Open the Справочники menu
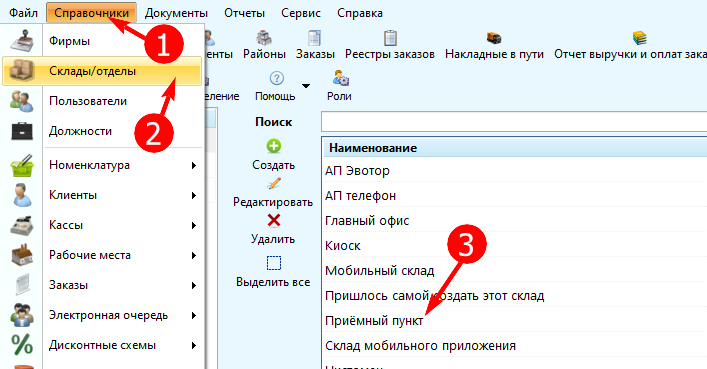 coord(92,13)
